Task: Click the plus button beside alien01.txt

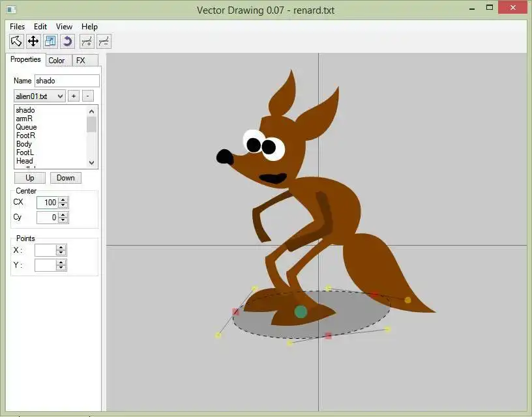Action: pyautogui.click(x=74, y=96)
